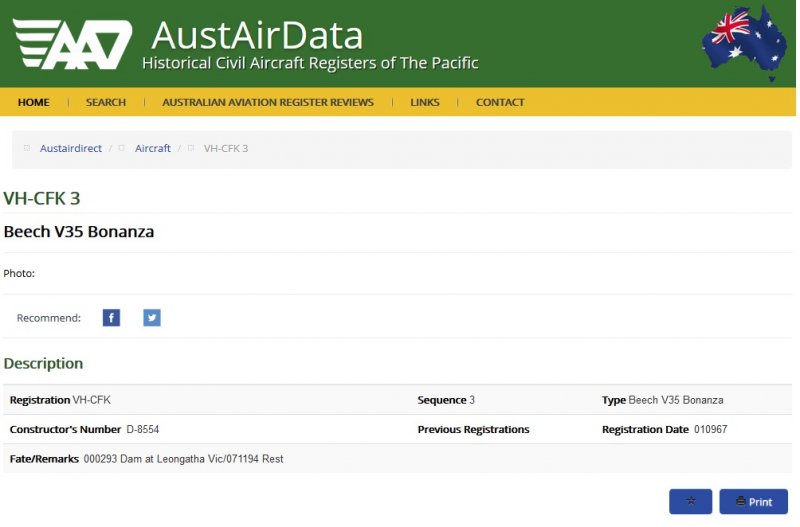Click the AustAirData AAV logo
The width and height of the screenshot is (800, 527).
(72, 44)
